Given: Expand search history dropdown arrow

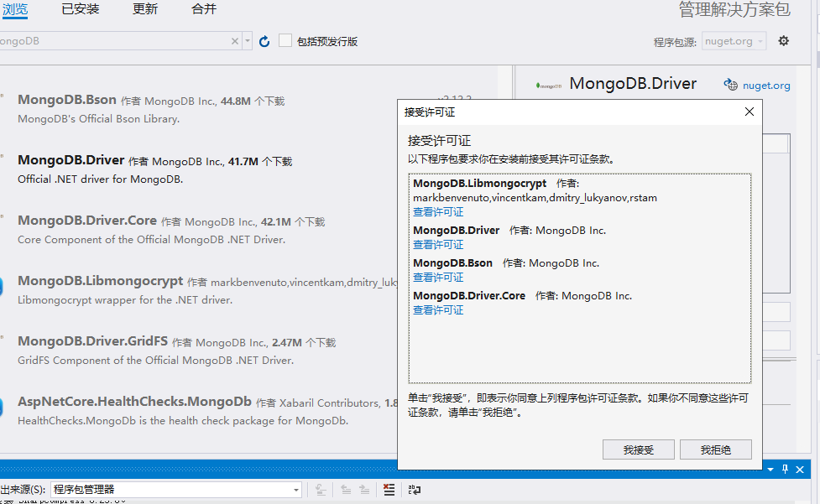Looking at the screenshot, I should point(248,41).
